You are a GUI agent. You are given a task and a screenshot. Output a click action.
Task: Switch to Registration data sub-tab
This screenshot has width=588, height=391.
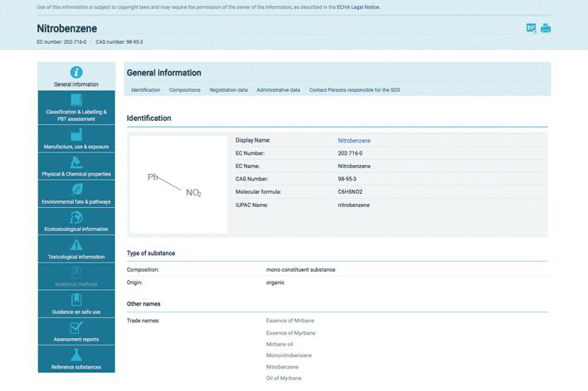(228, 90)
